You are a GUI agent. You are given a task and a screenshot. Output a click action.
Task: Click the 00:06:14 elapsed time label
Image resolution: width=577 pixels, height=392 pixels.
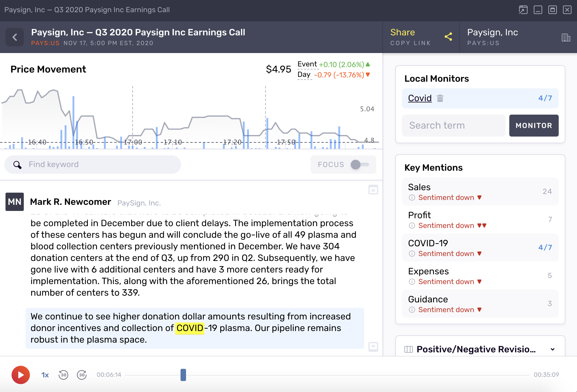pos(109,375)
